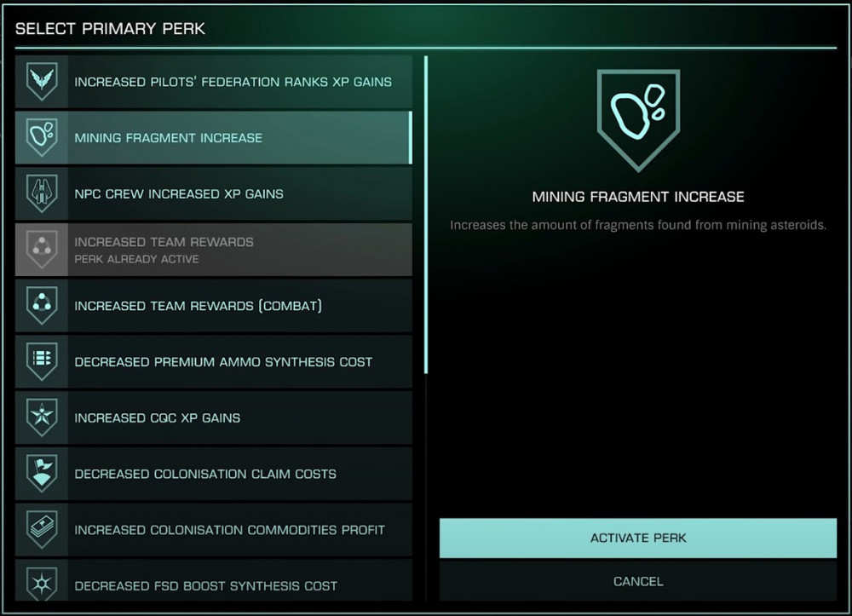Click the team rewards (combat) three-dot icon

(42, 305)
